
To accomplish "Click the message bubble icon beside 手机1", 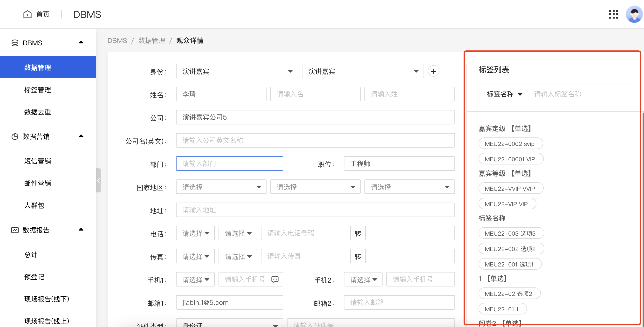I will (x=275, y=279).
